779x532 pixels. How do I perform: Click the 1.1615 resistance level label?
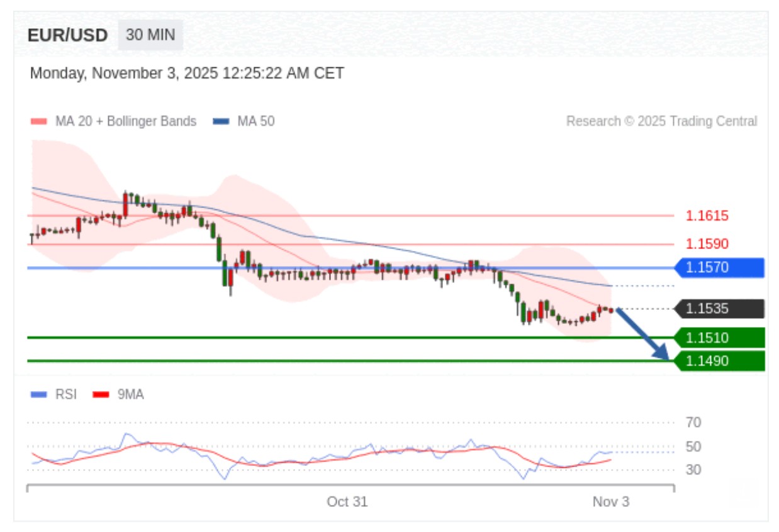click(x=707, y=216)
